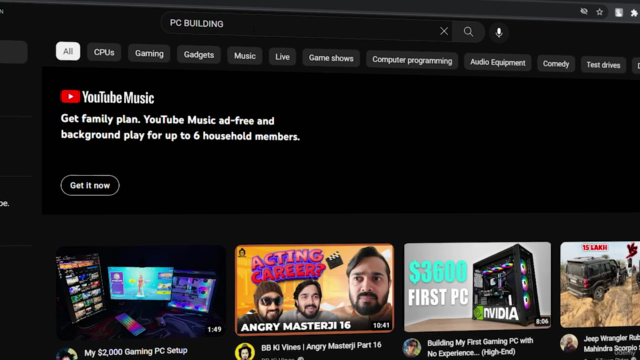Select the Gaming filter chip

click(x=149, y=53)
